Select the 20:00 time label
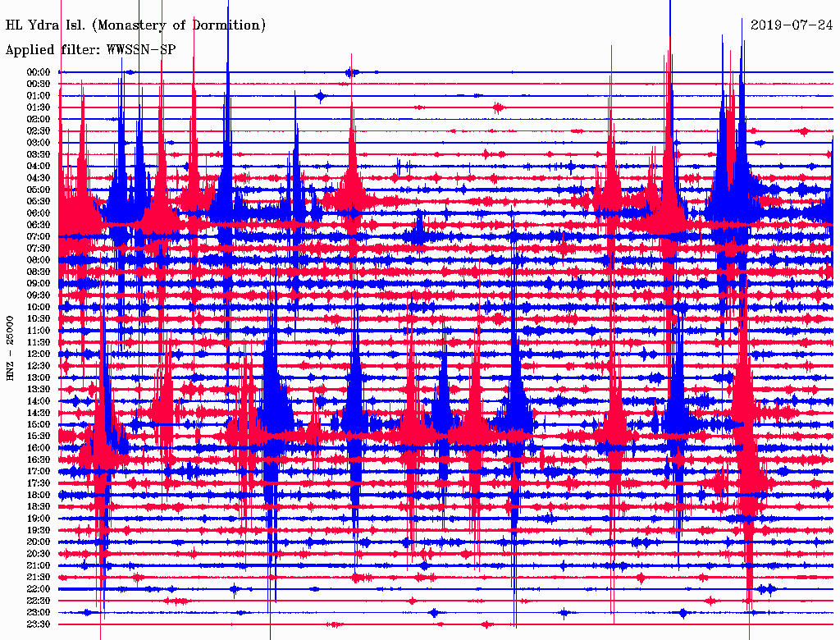Viewport: 840px width, 640px height. click(39, 542)
